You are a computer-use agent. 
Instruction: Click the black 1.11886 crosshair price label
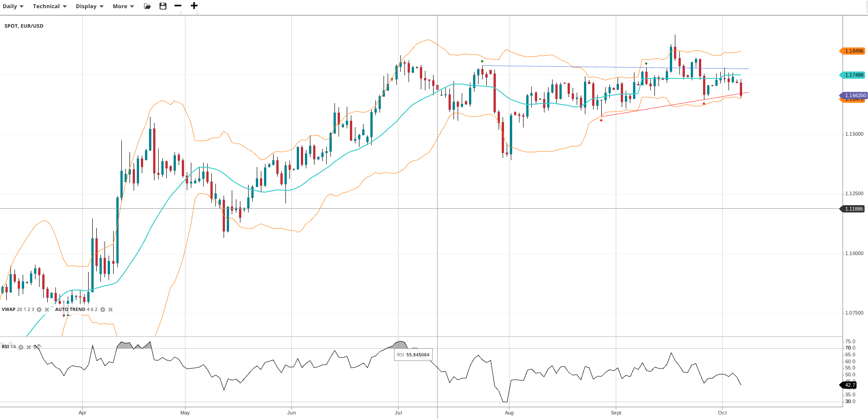853,209
